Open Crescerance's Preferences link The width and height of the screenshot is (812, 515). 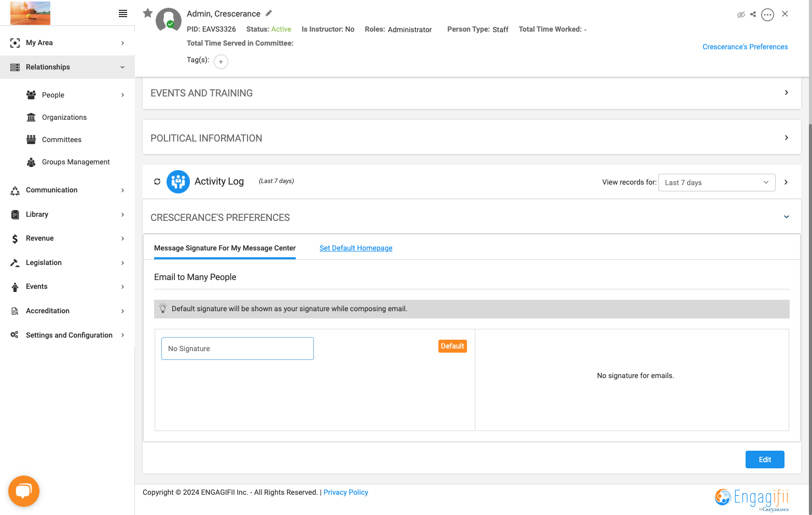745,47
